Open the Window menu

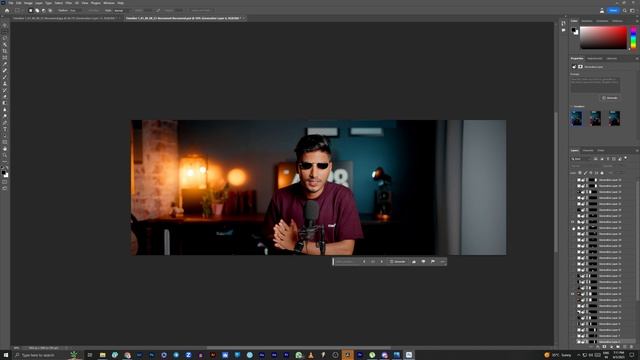pos(109,3)
